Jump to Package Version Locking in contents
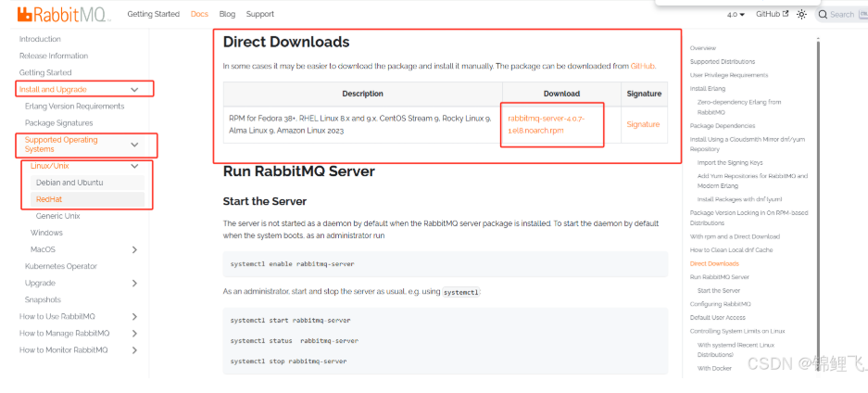The image size is (868, 393). pos(749,218)
